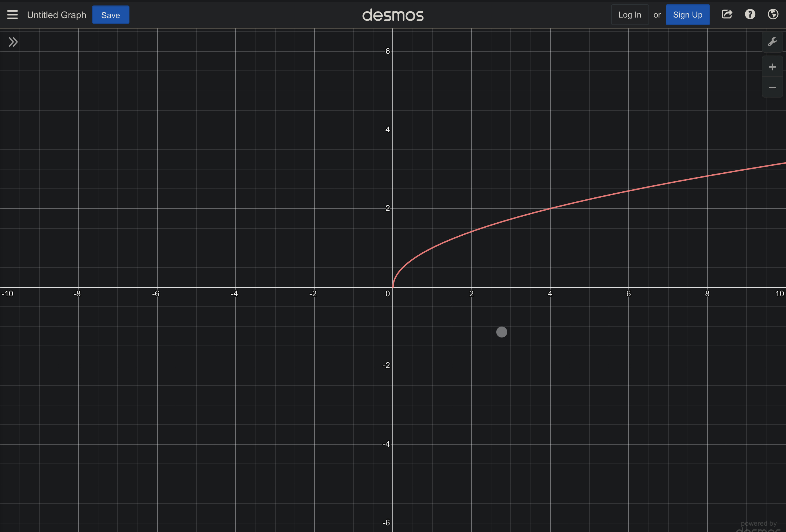Open the hamburger menu

[x=12, y=15]
